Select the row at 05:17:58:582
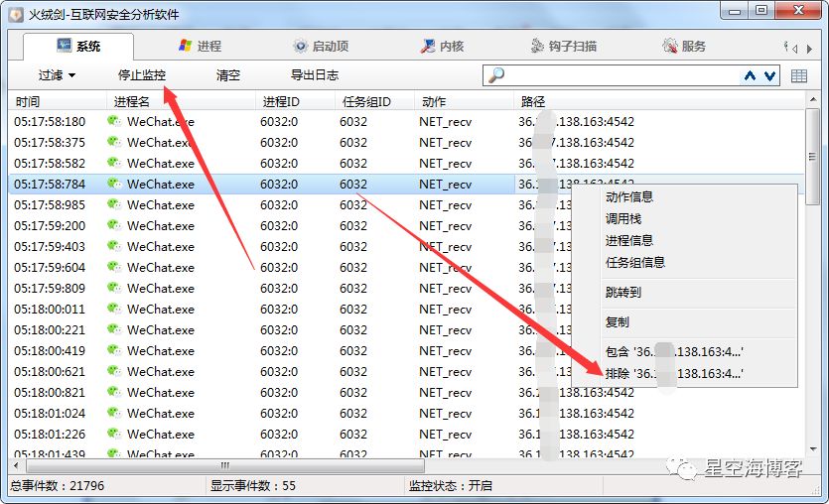Image resolution: width=829 pixels, height=504 pixels. pos(406,164)
